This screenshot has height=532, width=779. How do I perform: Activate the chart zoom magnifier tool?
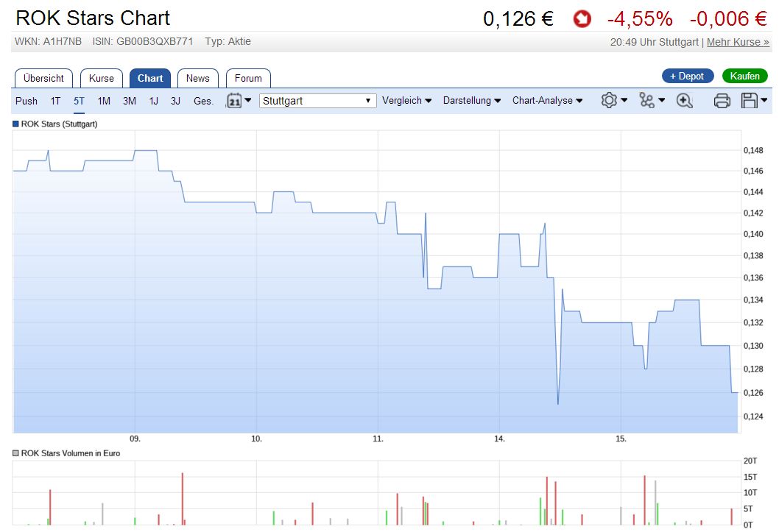pyautogui.click(x=683, y=100)
